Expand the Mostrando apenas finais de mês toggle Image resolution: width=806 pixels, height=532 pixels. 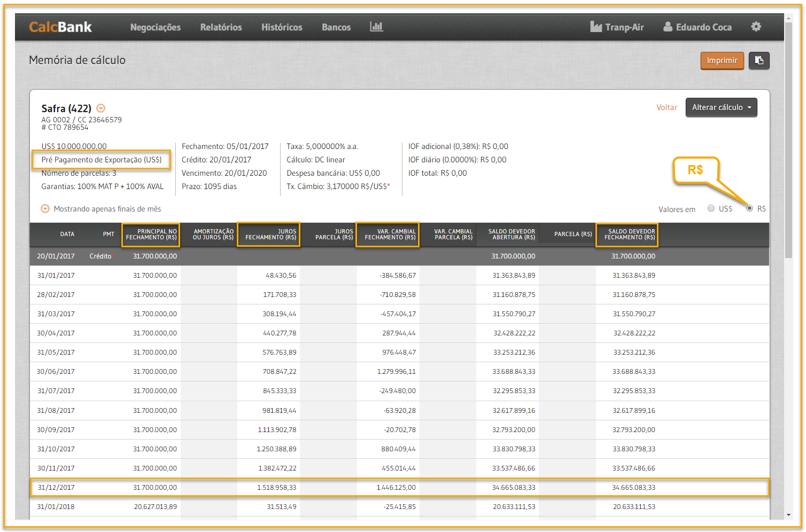tap(45, 209)
